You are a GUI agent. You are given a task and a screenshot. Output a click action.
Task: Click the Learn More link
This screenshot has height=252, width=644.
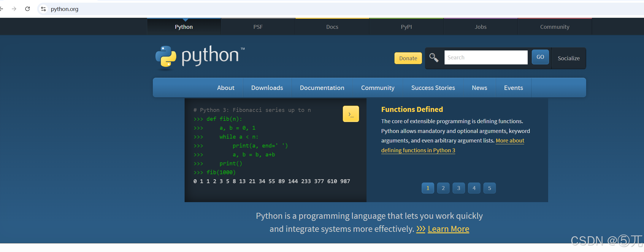[x=448, y=229]
